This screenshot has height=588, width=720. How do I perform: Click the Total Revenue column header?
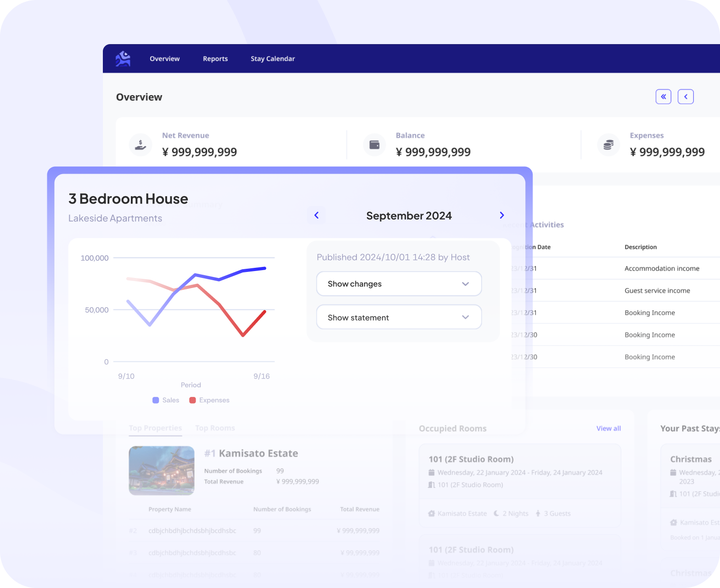(360, 509)
